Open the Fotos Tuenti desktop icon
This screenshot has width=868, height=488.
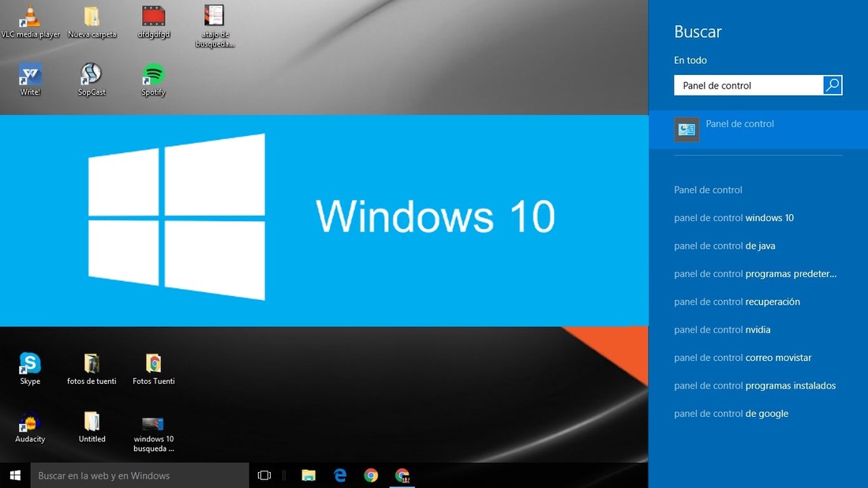(x=153, y=369)
